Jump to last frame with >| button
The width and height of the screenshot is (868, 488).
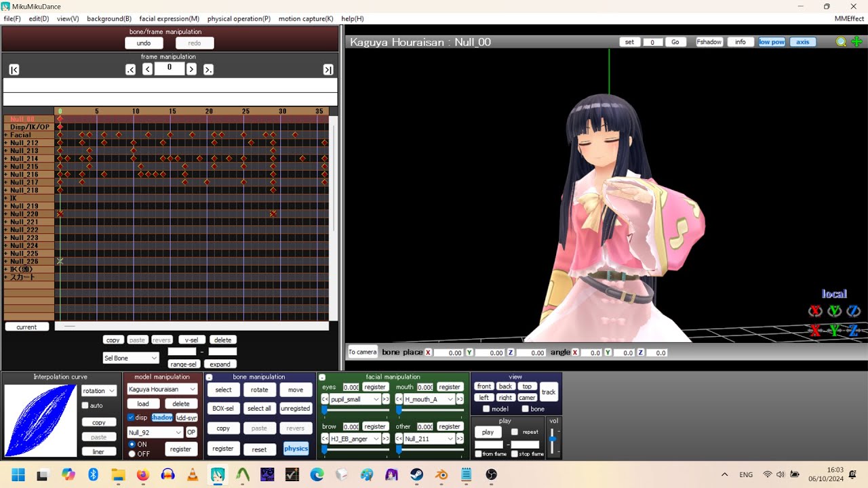[x=328, y=69]
